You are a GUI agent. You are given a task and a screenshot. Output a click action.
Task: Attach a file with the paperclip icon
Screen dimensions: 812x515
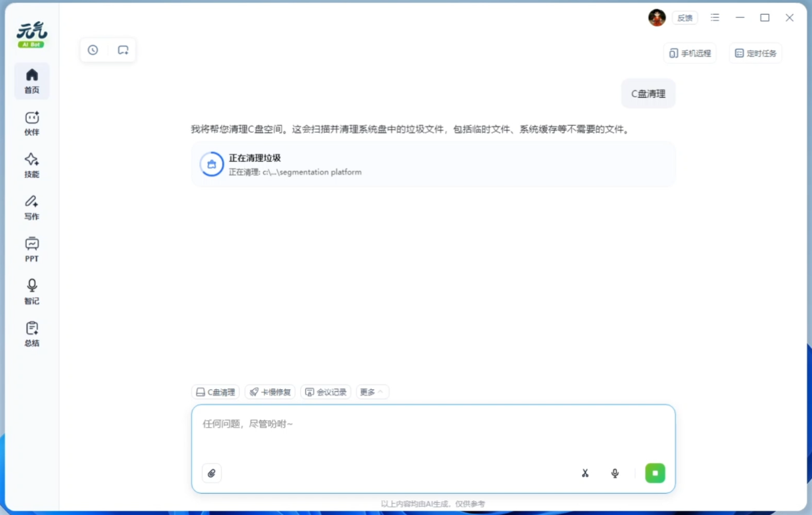pyautogui.click(x=212, y=473)
